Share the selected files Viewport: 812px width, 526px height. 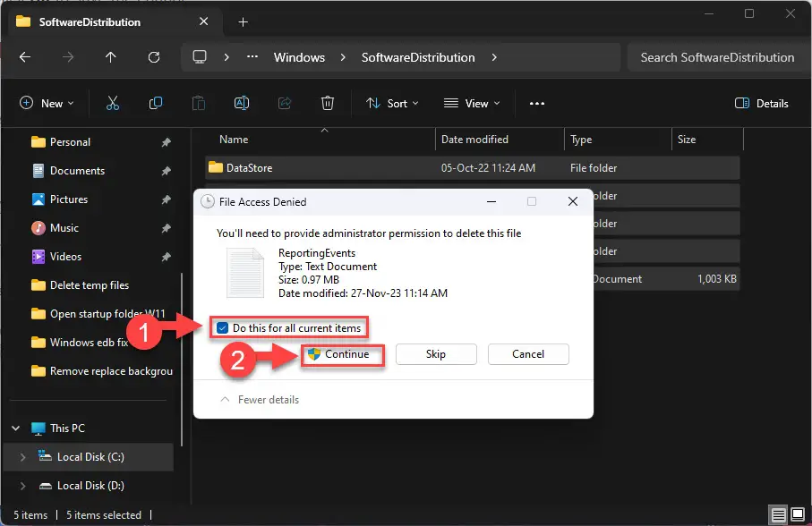(284, 103)
